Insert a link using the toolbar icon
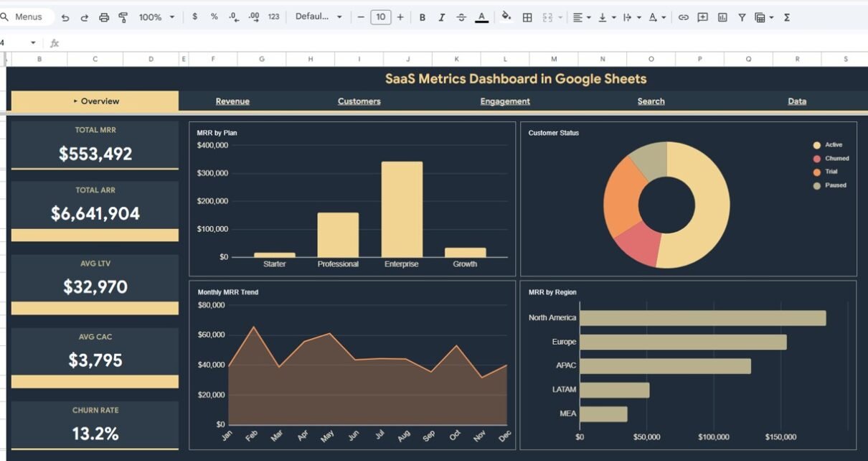This screenshot has width=868, height=461. [684, 17]
